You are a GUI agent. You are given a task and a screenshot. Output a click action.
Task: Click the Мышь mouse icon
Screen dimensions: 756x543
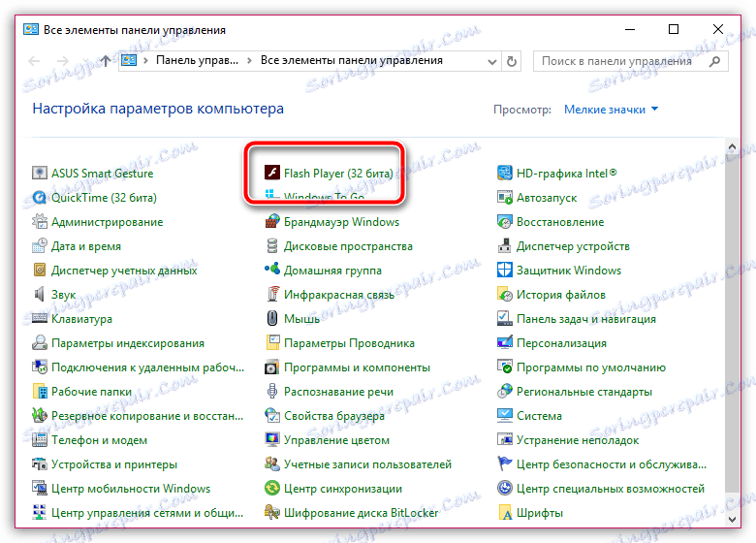[272, 318]
